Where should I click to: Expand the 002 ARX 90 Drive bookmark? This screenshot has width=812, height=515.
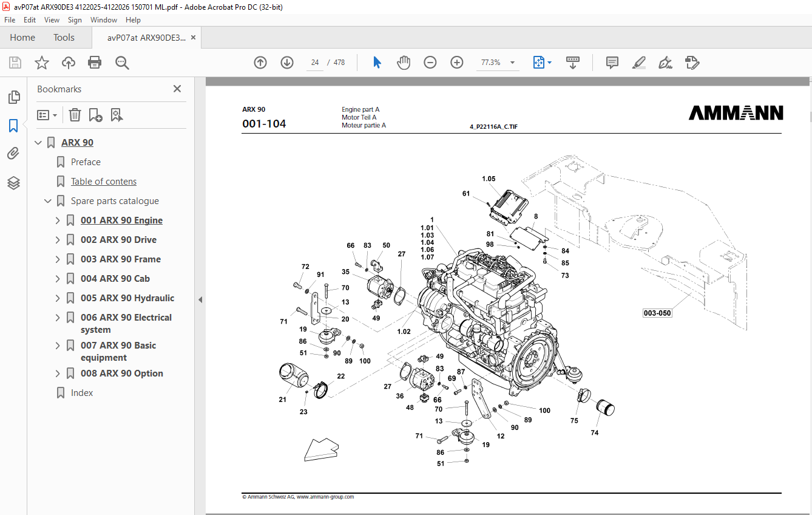pyautogui.click(x=58, y=240)
